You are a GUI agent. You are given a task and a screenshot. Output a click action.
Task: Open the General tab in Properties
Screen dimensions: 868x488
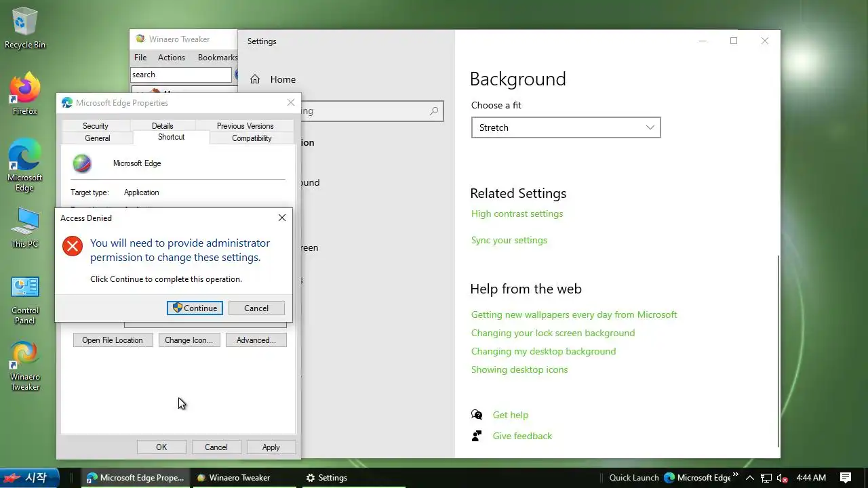tap(98, 138)
